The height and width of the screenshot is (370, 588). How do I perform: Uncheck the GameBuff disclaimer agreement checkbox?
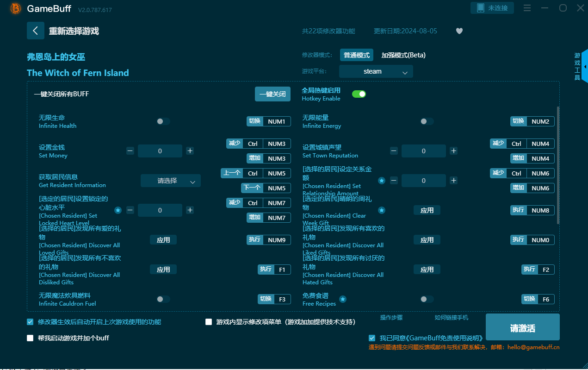(372, 338)
